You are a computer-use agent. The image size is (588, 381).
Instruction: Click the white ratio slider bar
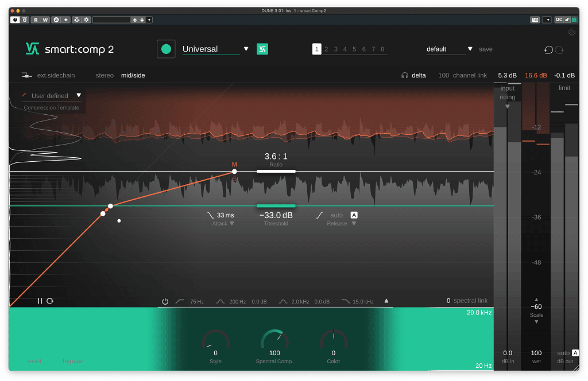(x=276, y=171)
